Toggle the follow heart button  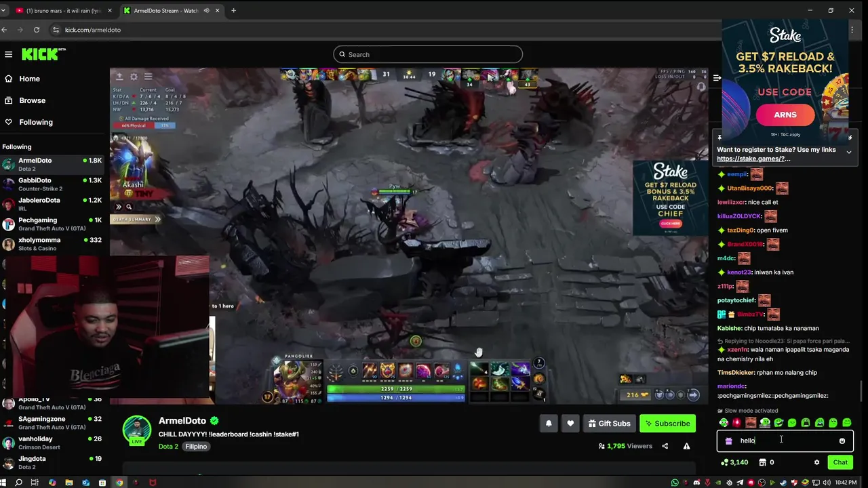570,424
